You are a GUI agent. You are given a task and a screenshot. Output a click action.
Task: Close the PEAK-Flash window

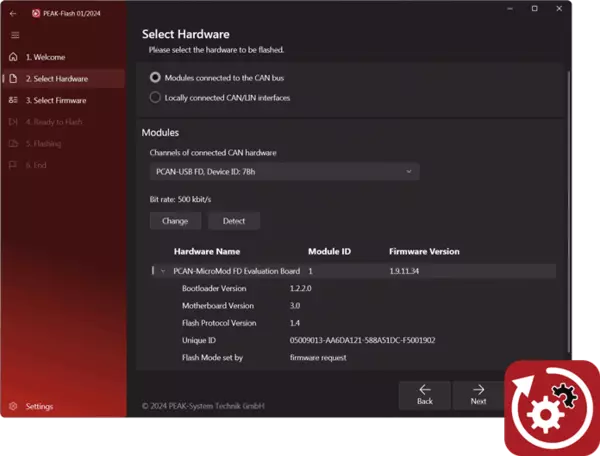[x=559, y=8]
